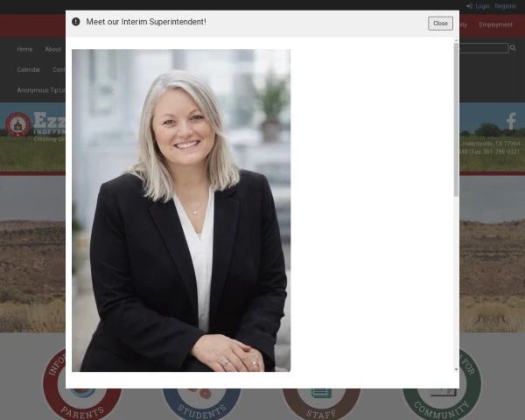Click the alert icon beside popup title
The height and width of the screenshot is (420, 525).
coord(76,22)
